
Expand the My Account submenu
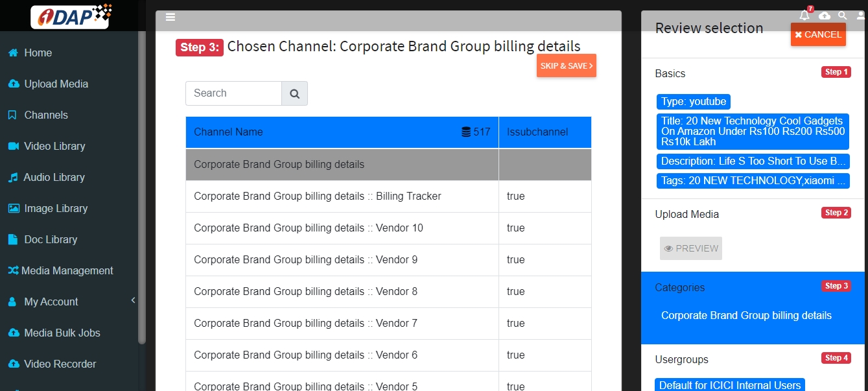click(x=133, y=300)
